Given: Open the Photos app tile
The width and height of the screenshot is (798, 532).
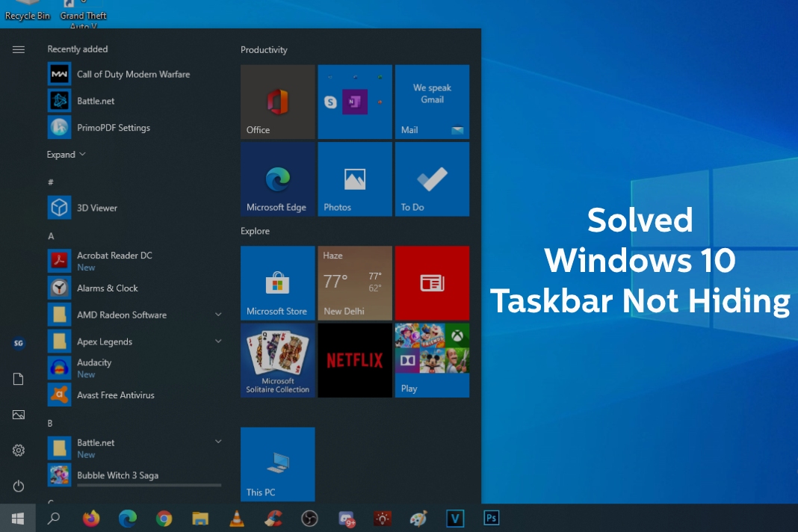Looking at the screenshot, I should click(x=354, y=178).
